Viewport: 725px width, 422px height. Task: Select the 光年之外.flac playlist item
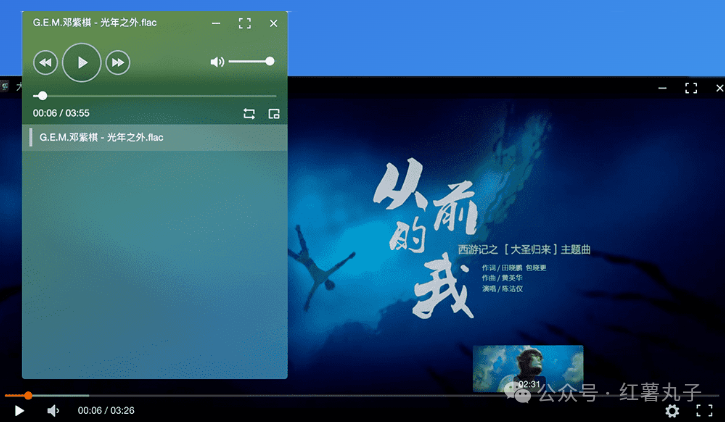(x=154, y=137)
